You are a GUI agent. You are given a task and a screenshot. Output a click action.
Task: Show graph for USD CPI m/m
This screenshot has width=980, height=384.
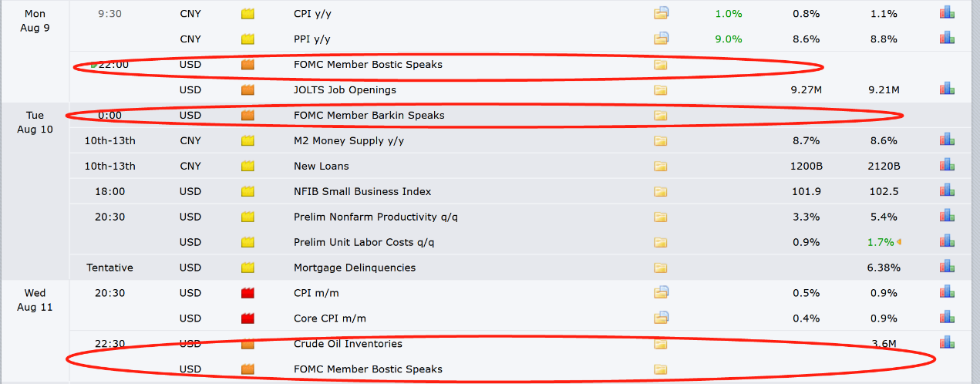click(947, 292)
